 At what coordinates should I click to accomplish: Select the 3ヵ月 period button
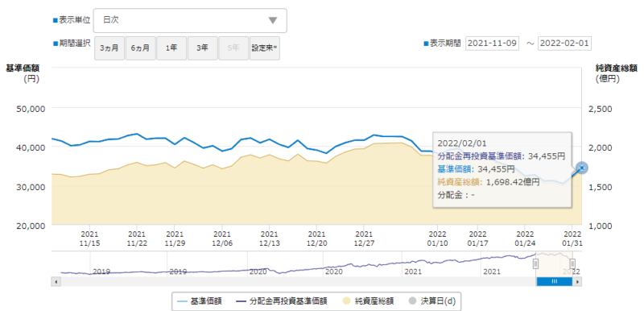[109, 48]
